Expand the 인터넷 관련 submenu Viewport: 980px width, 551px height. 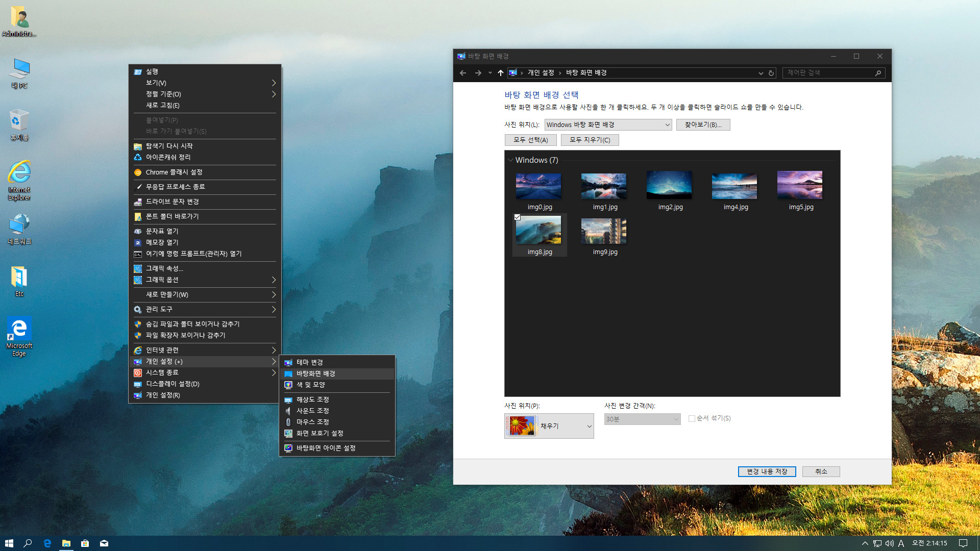(x=204, y=350)
